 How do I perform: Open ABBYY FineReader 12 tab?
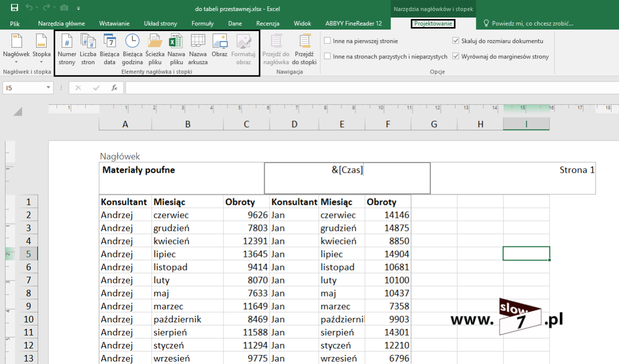pyautogui.click(x=353, y=24)
